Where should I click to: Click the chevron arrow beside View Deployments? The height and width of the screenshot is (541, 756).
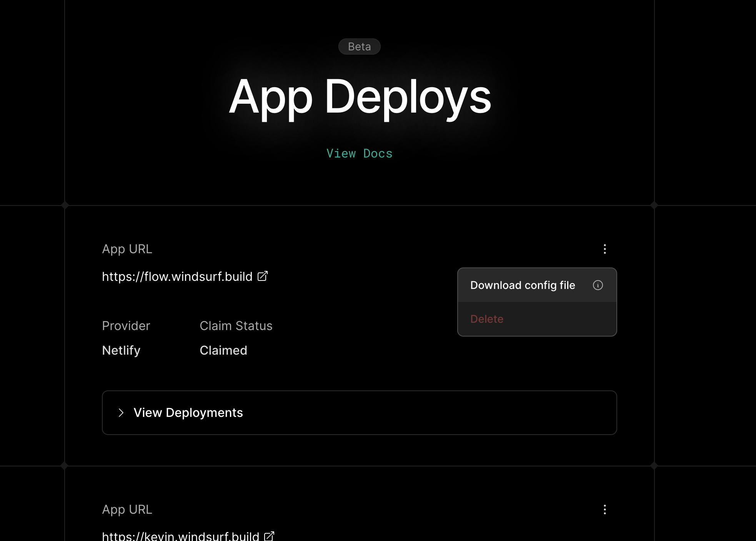(121, 413)
